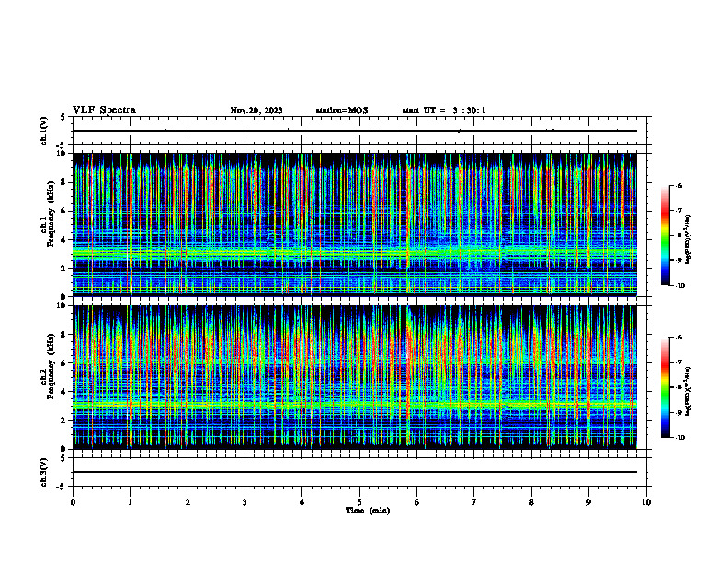
Task: Click the "Time (min)" x-axis label
Action: [x=368, y=511]
